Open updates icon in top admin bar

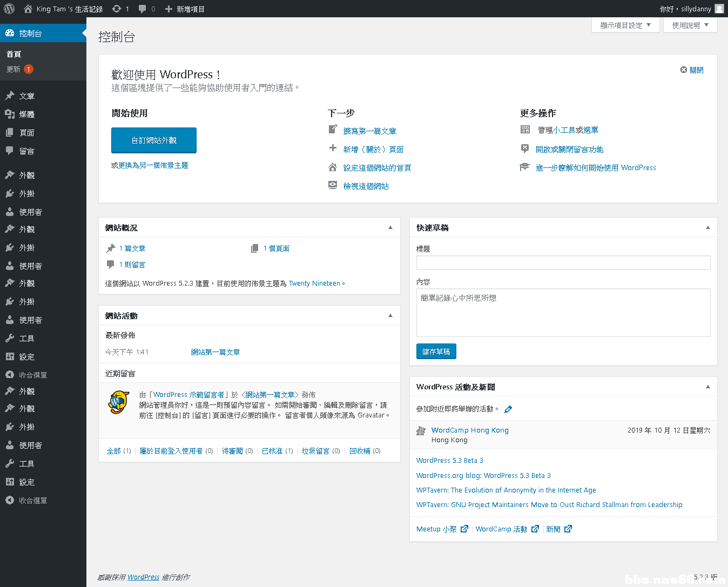coord(120,9)
